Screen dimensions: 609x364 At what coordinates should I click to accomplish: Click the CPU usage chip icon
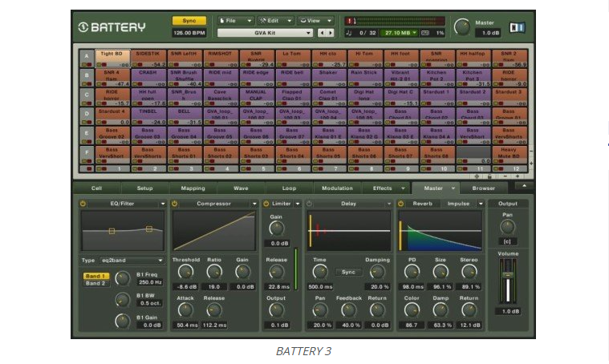tap(425, 33)
